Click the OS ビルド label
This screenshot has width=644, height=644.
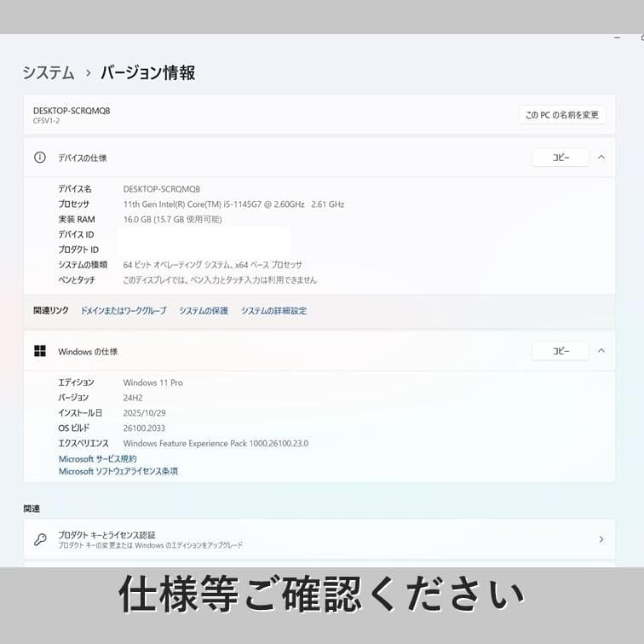click(74, 428)
